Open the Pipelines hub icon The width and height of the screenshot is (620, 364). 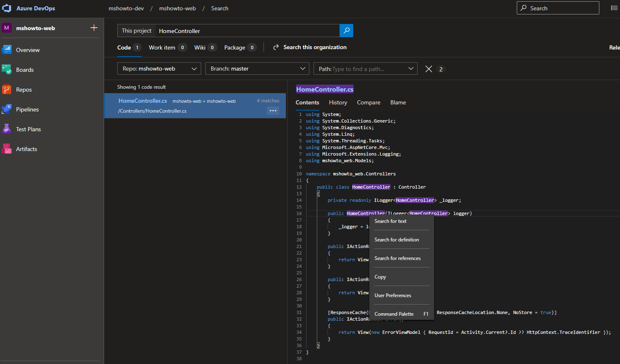point(7,109)
